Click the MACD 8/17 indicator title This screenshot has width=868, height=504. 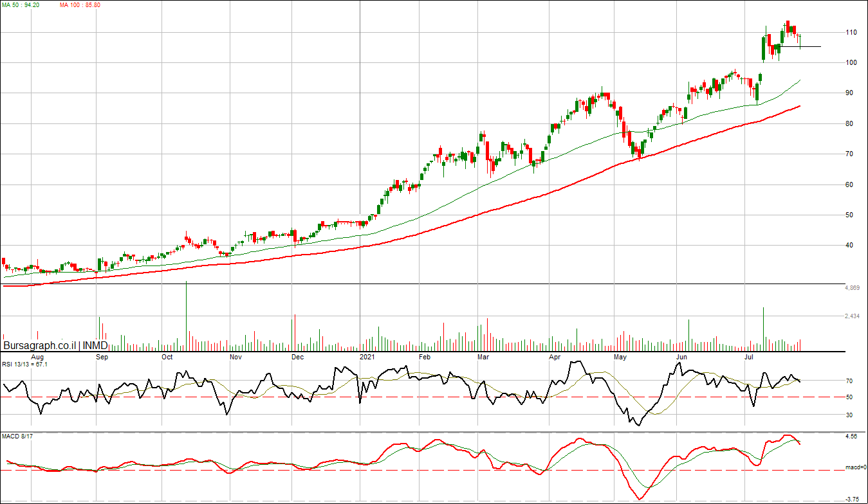pyautogui.click(x=16, y=437)
